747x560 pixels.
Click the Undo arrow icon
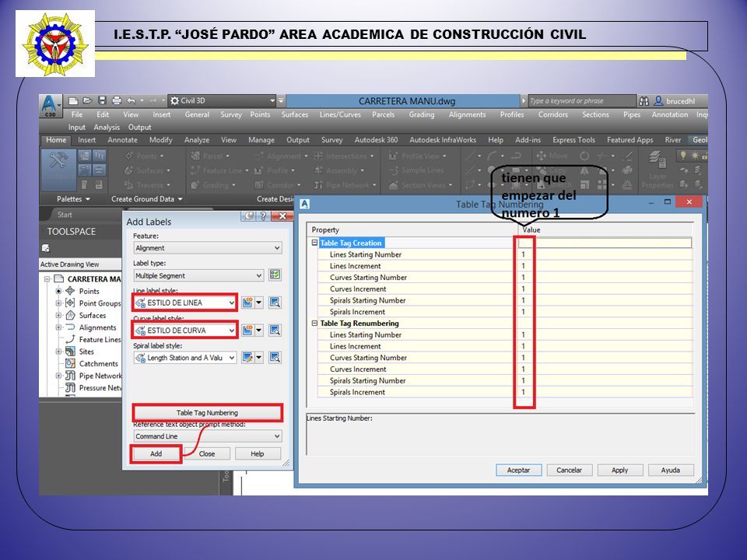[x=131, y=100]
